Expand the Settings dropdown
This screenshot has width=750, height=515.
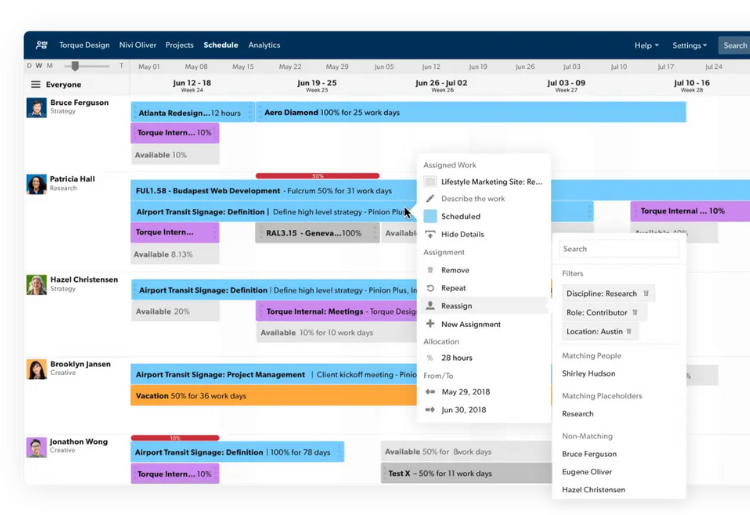tap(689, 45)
